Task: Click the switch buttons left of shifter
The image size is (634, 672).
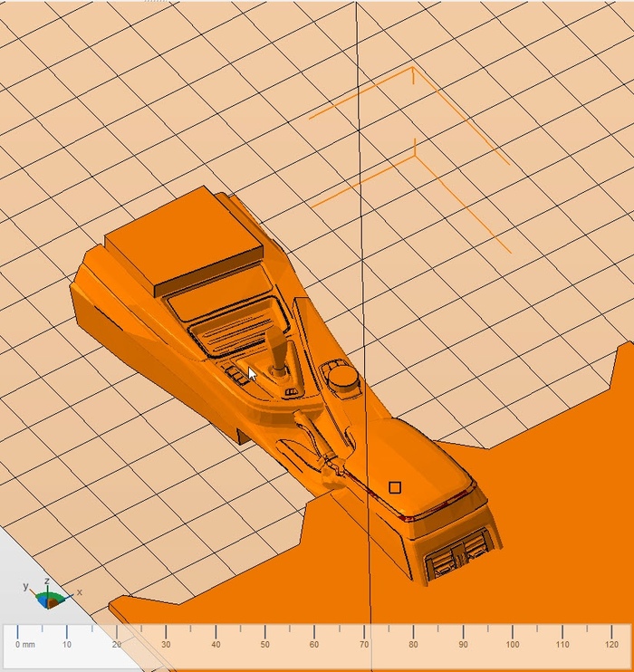Action: point(238,374)
